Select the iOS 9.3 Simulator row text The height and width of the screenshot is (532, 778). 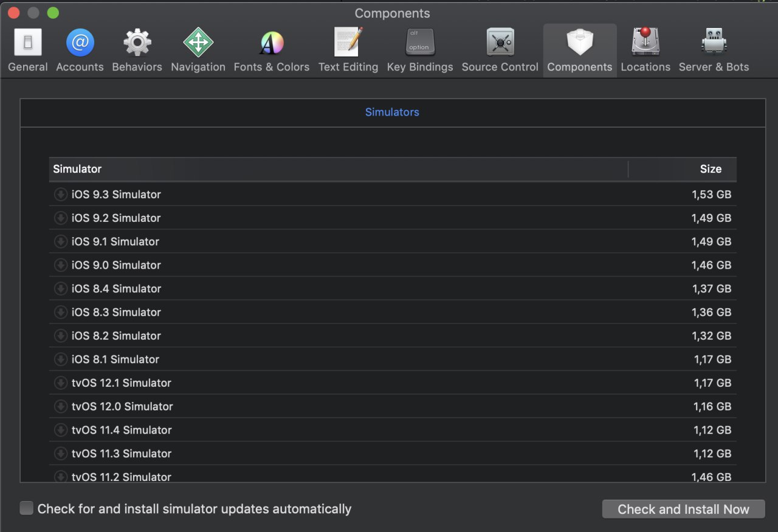(x=116, y=195)
